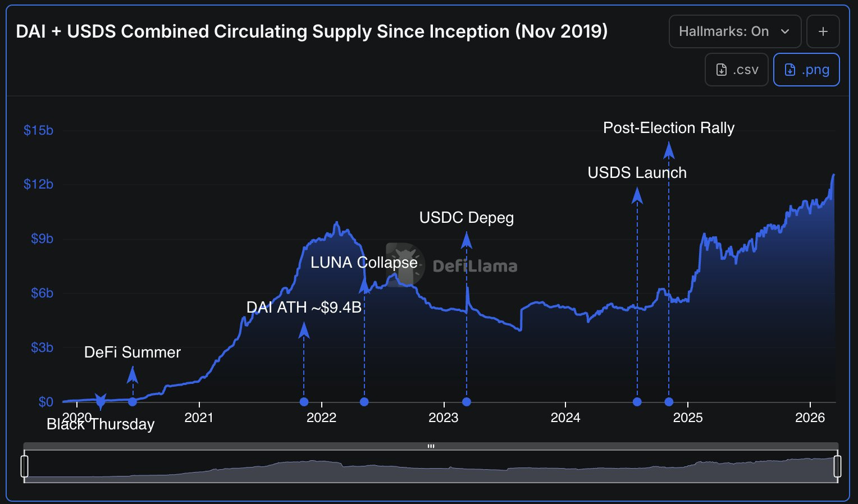Grab the right range slider handle

click(x=837, y=466)
